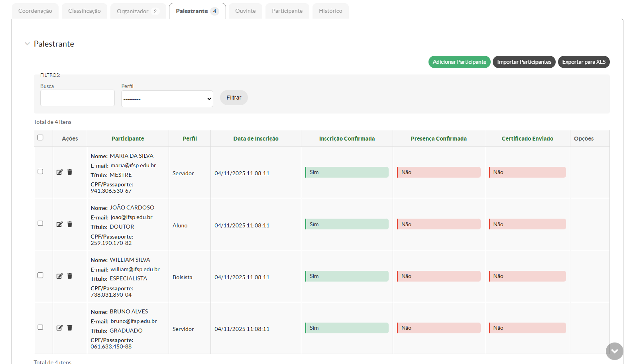Sort by Data de Inscrição column header
The width and height of the screenshot is (627, 364).
point(256,139)
